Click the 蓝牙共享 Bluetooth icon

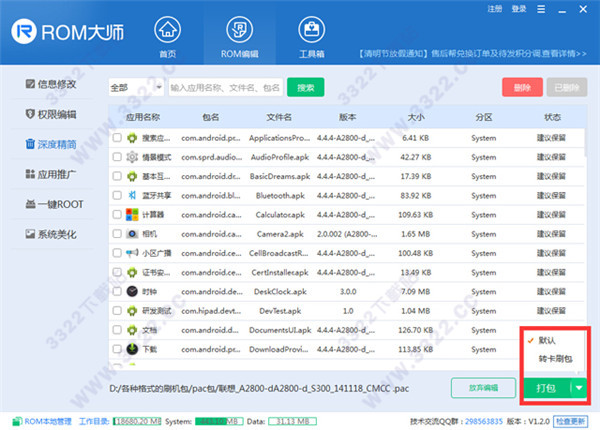click(131, 194)
